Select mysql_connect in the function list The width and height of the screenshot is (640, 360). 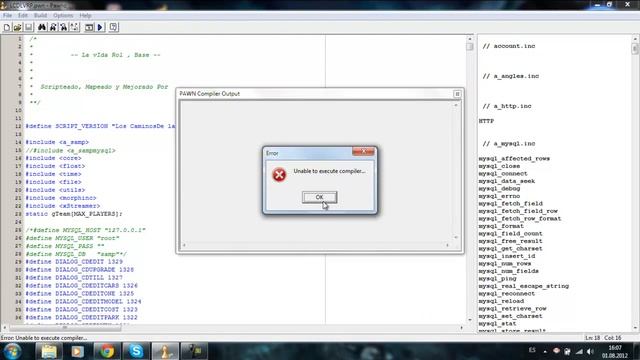coord(503,173)
